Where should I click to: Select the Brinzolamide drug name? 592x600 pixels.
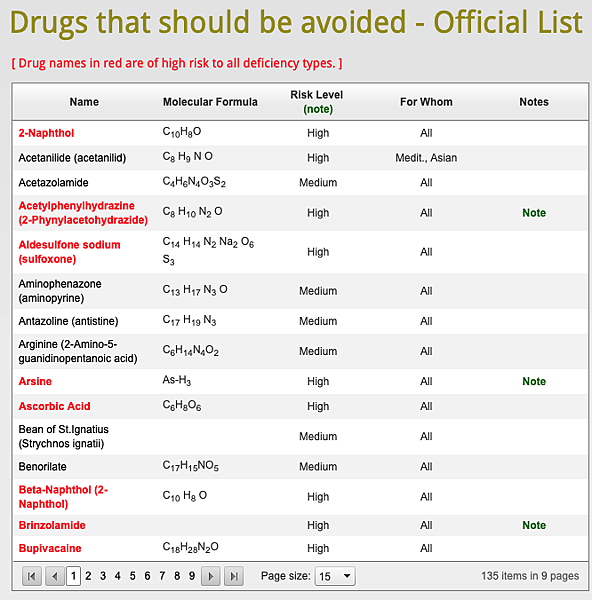point(52,525)
